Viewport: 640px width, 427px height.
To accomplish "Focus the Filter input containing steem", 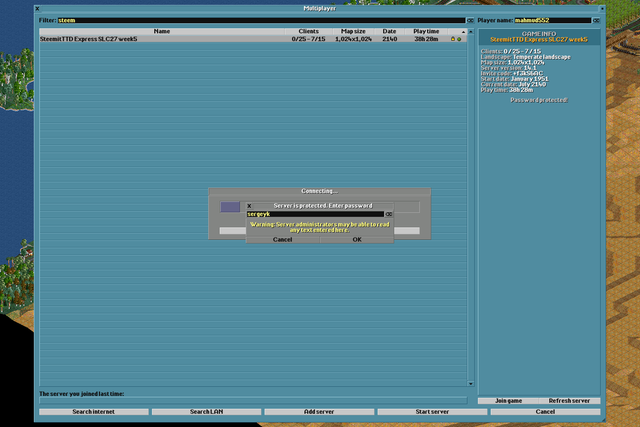I will coord(261,20).
